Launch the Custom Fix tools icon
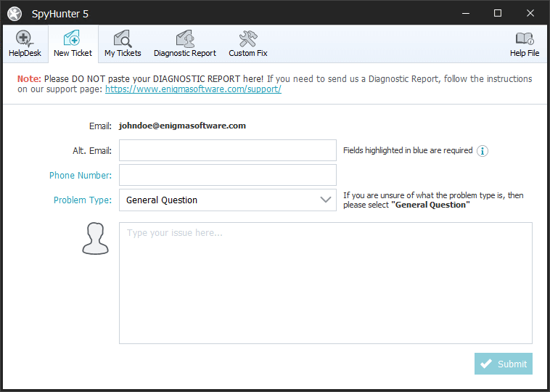 pyautogui.click(x=248, y=38)
